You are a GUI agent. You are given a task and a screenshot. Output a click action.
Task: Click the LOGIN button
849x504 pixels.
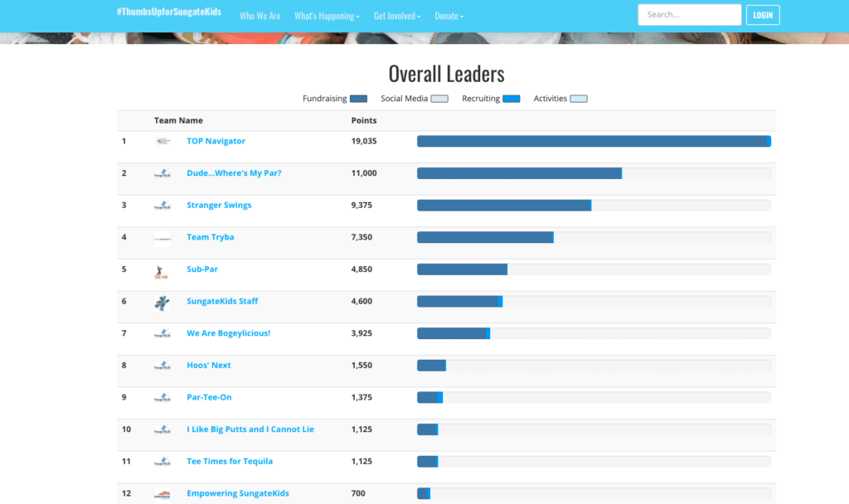click(x=763, y=15)
